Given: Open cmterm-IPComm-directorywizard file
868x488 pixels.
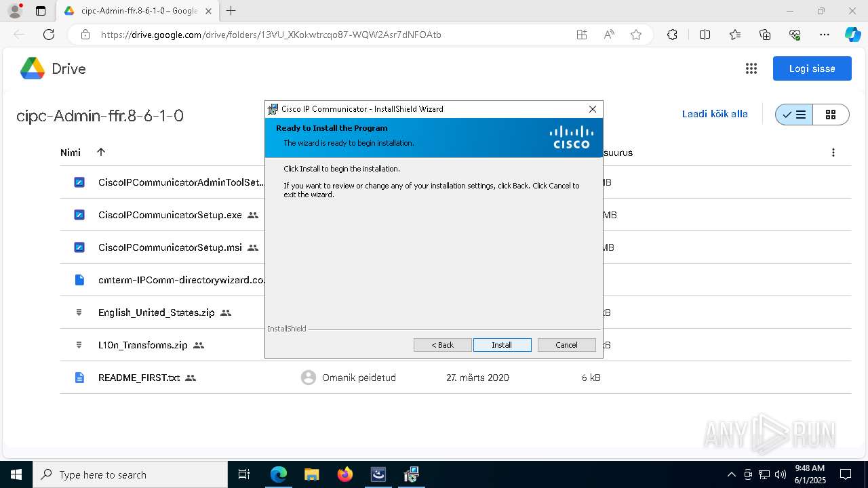Looking at the screenshot, I should [x=181, y=280].
